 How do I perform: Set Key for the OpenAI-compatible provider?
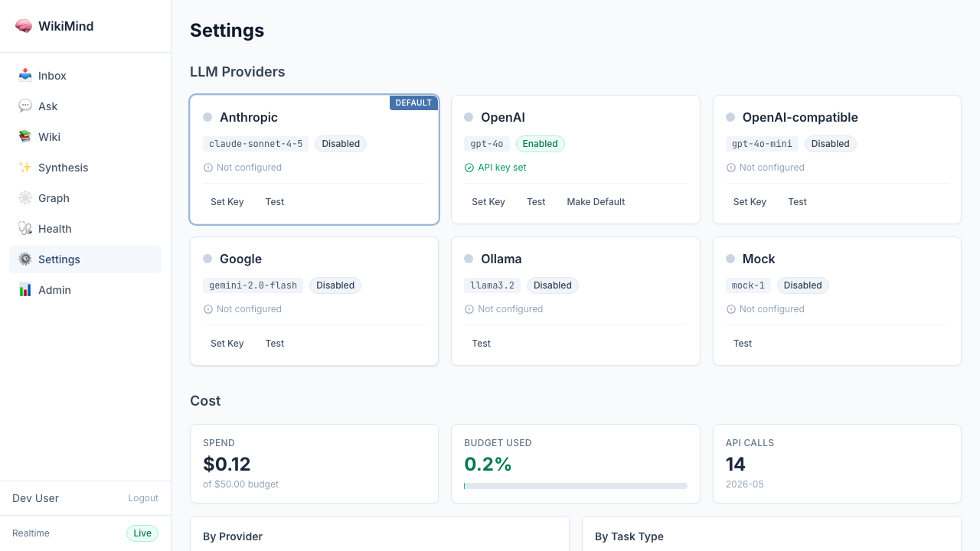point(750,202)
